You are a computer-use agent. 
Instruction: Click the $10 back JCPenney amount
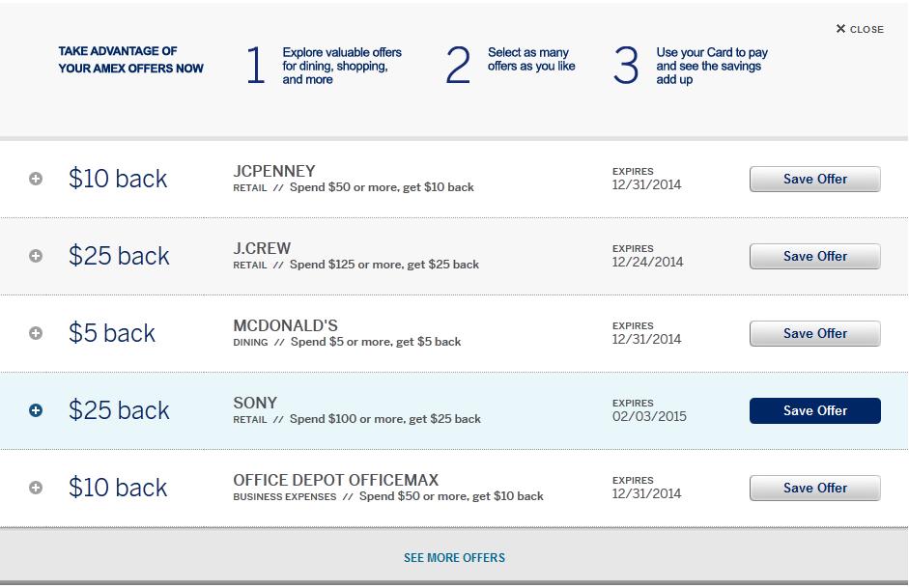118,179
